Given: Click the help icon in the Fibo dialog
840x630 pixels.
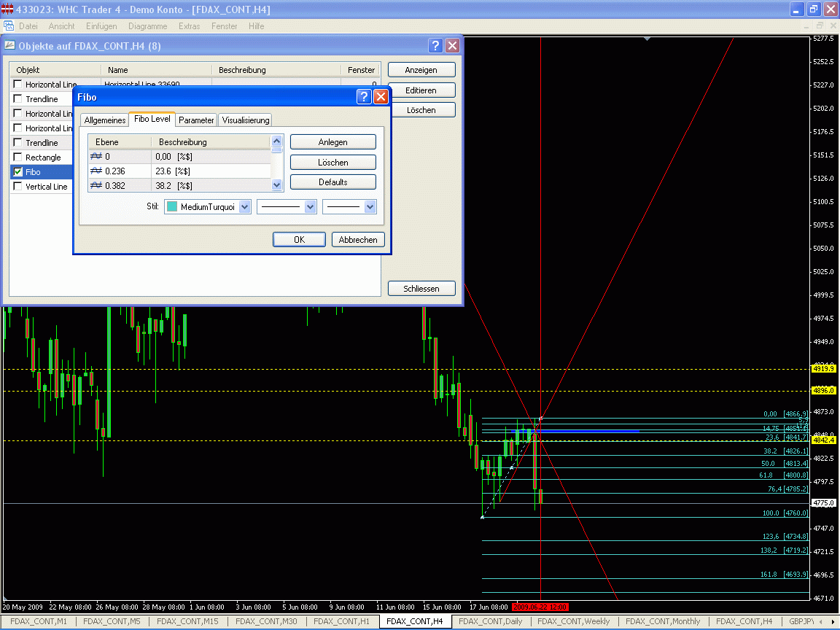Looking at the screenshot, I should [x=365, y=97].
